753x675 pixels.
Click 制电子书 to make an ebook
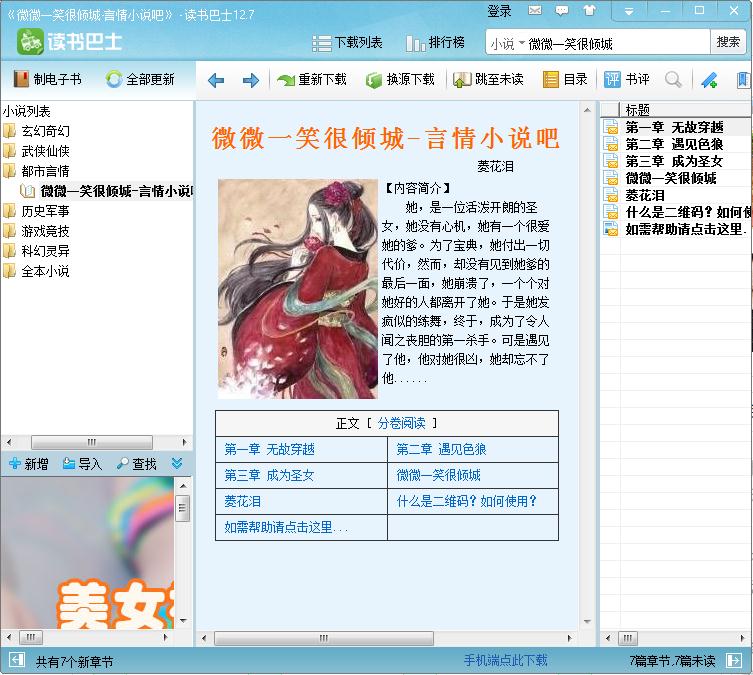coord(47,79)
